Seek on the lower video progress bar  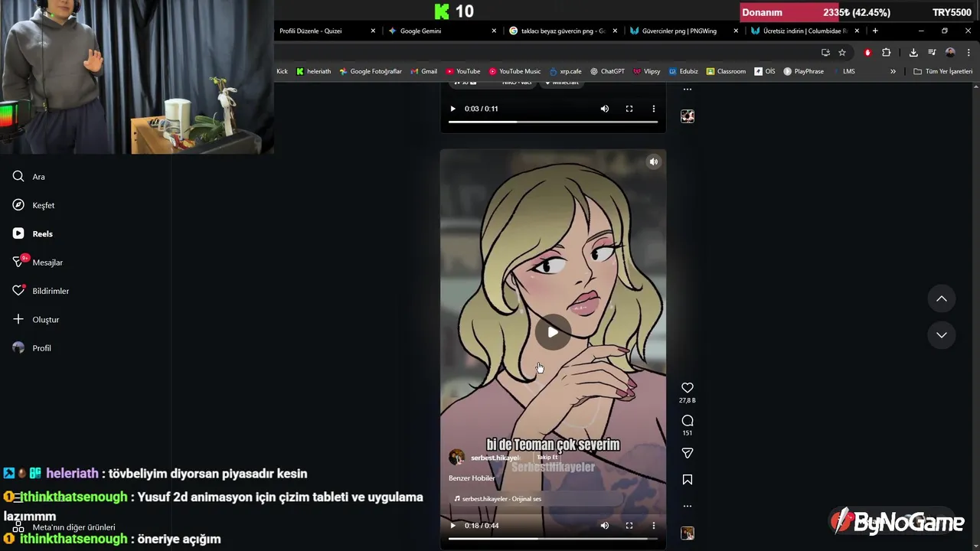(553, 539)
